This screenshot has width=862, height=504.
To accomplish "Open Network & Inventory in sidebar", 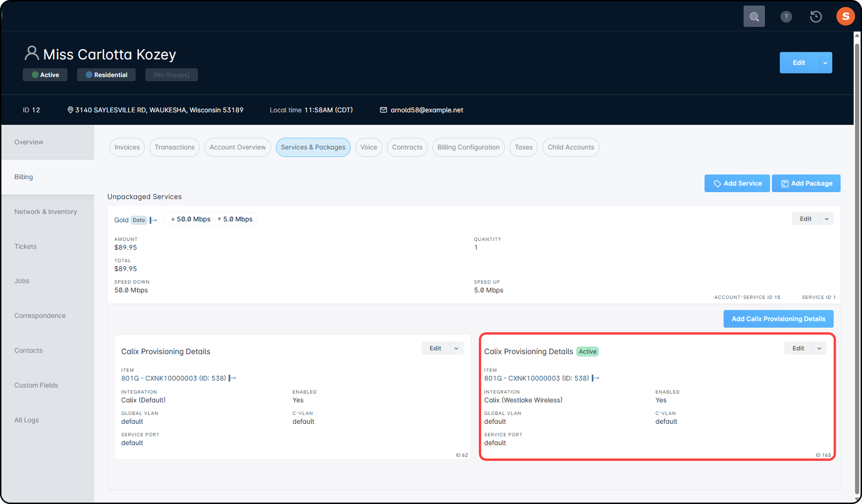I will coord(47,212).
